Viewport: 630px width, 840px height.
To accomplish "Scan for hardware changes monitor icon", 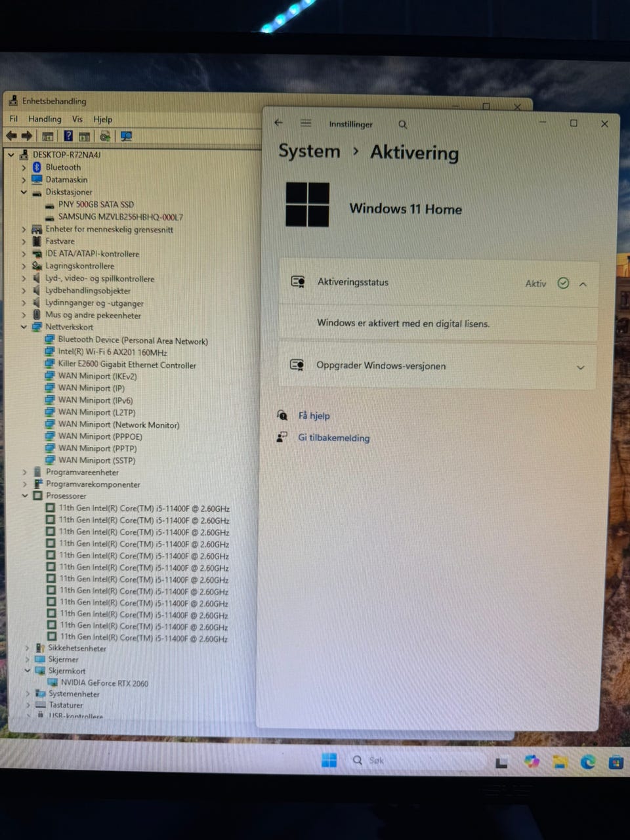I will [126, 136].
